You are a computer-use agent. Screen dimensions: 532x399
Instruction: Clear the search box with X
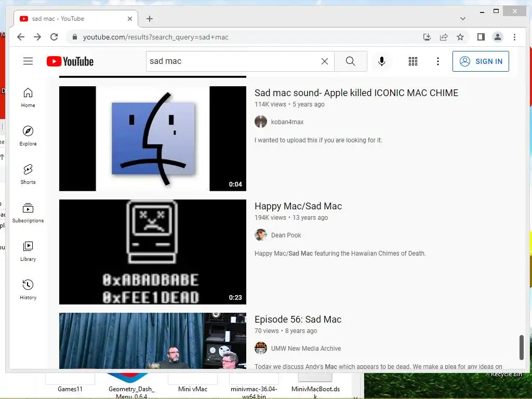325,61
